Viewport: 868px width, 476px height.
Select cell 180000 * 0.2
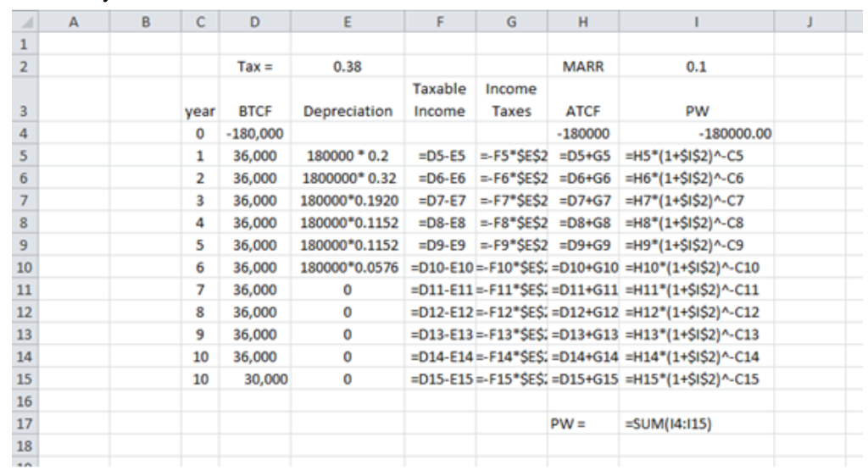click(x=347, y=156)
